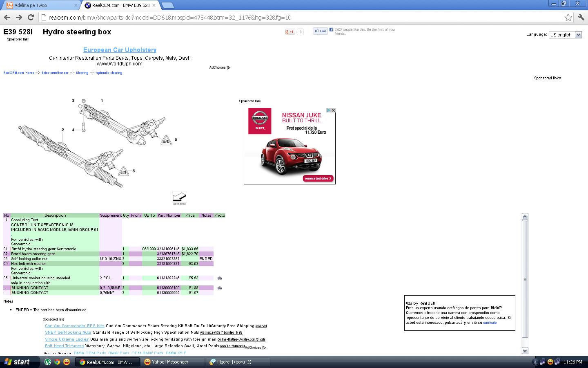Open a new browser tab
Viewport: 588px width, 368px height.
click(167, 5)
